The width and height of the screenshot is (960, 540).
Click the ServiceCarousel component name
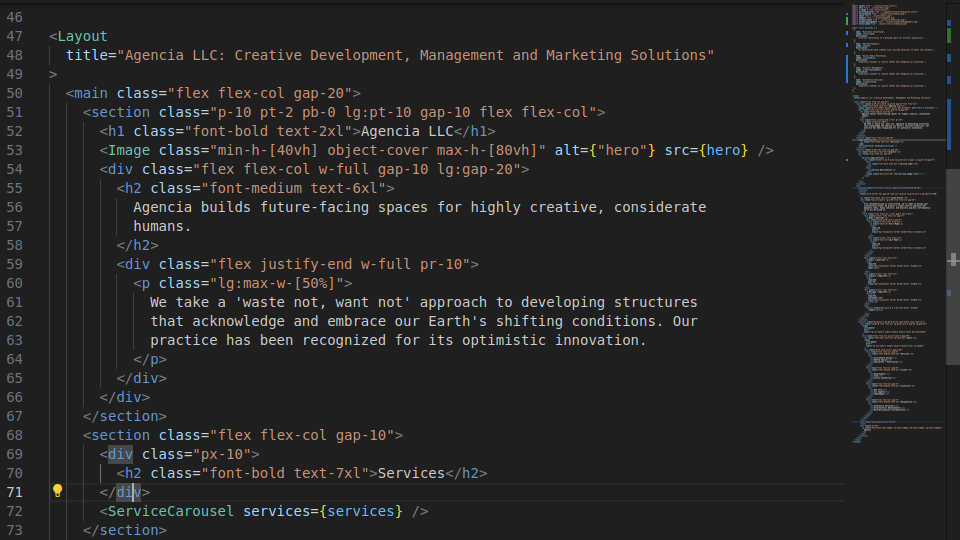pos(171,511)
